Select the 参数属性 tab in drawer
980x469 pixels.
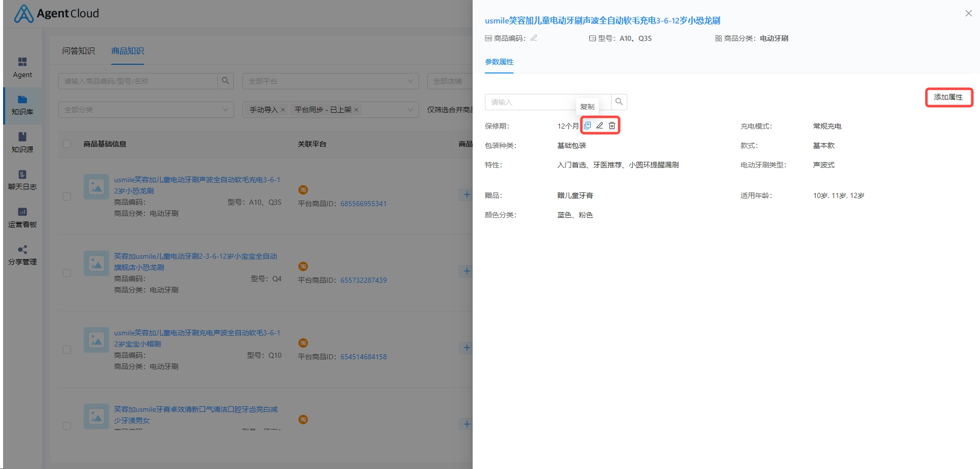pyautogui.click(x=499, y=62)
